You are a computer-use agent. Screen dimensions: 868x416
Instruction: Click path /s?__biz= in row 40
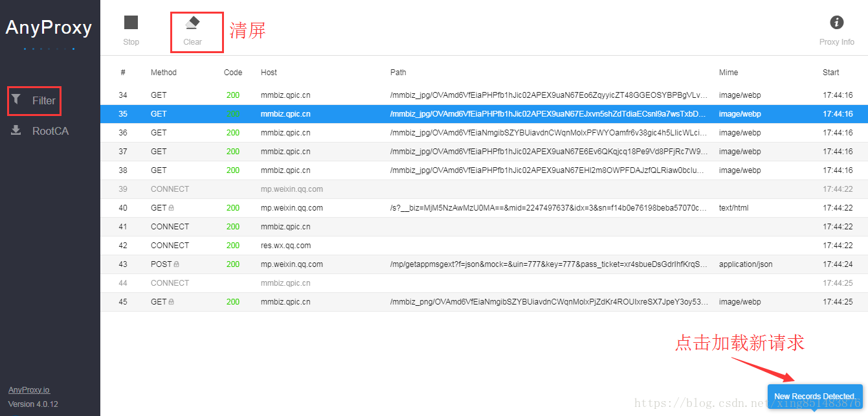coord(549,208)
